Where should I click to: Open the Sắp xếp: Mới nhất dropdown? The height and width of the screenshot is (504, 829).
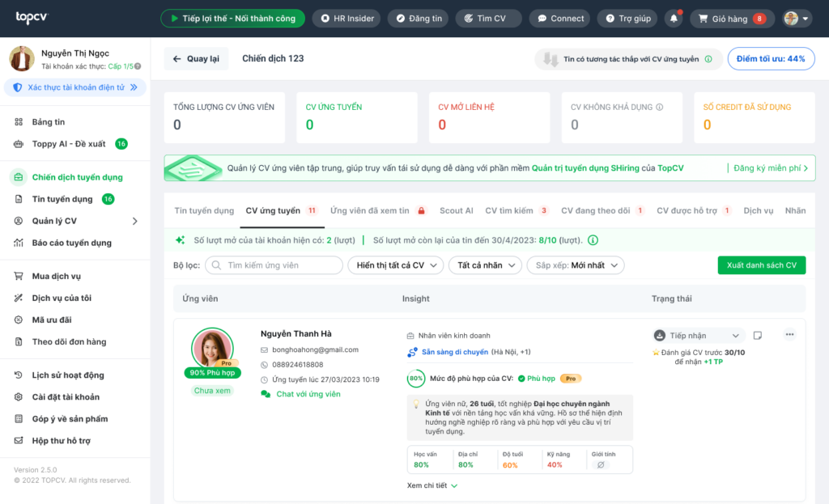pos(576,265)
